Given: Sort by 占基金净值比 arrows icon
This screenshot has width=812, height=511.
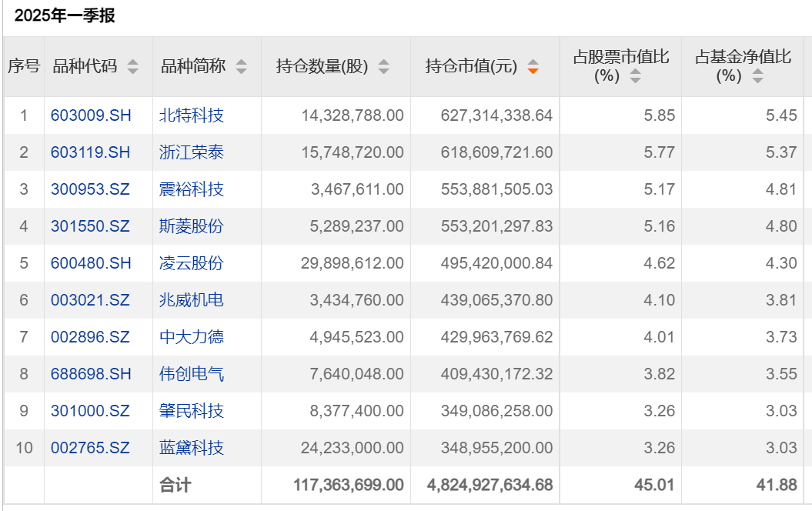Looking at the screenshot, I should tap(757, 76).
